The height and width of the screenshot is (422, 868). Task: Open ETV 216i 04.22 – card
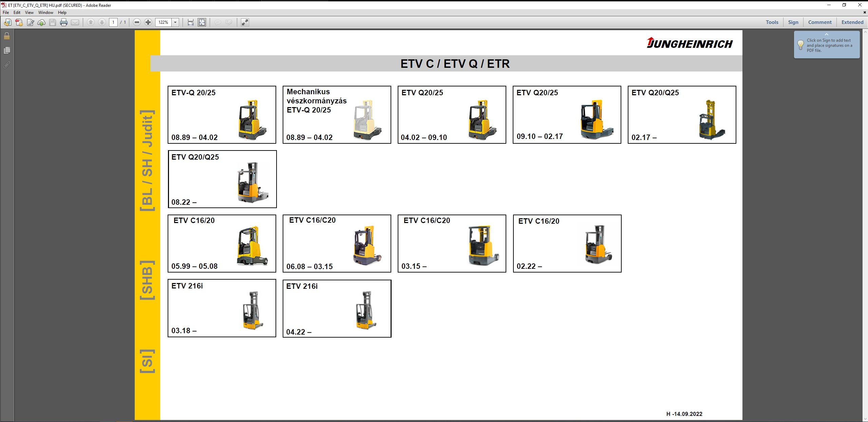pos(337,308)
